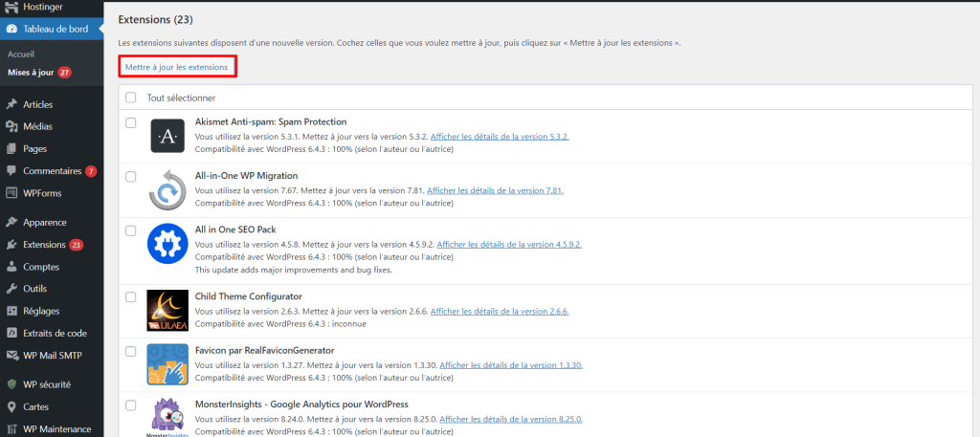The image size is (980, 437).
Task: Go to Mises à jour submenu
Action: point(31,72)
